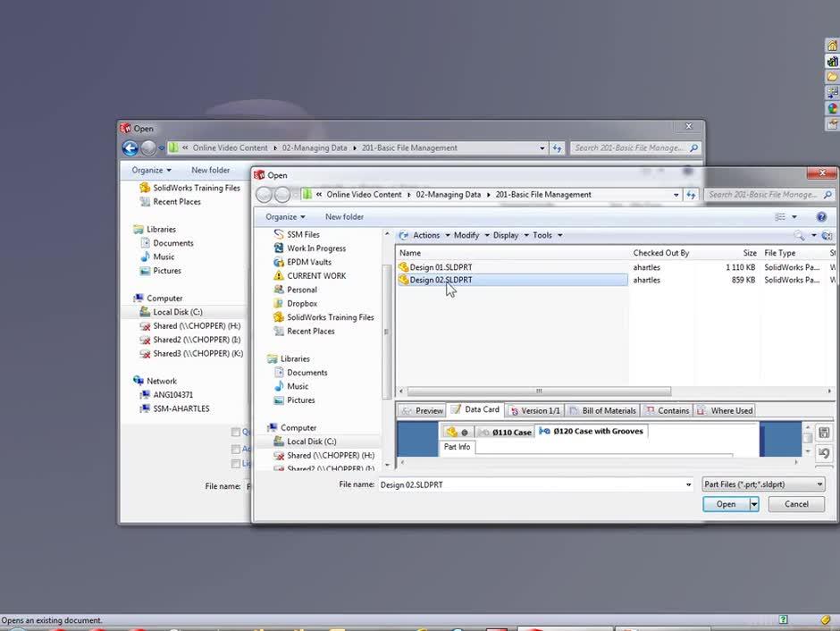840x631 pixels.
Task: Expand the Display dropdown in the toolbar
Action: pyautogui.click(x=507, y=235)
